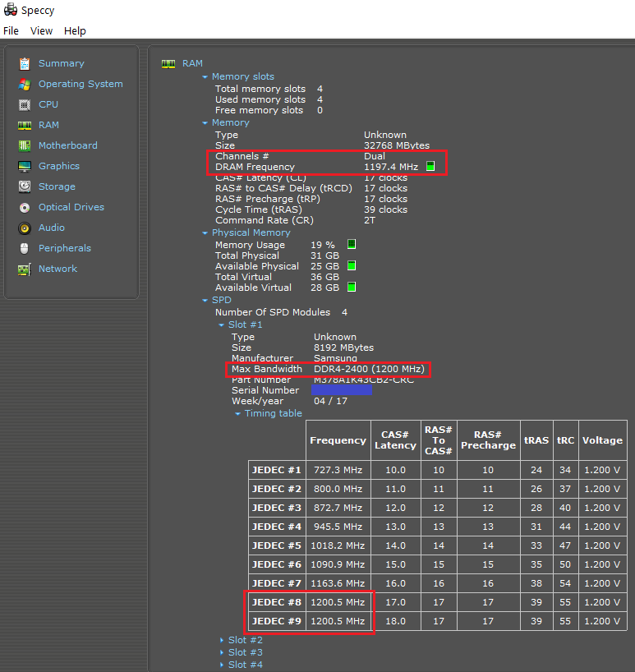This screenshot has width=635, height=672.
Task: Click graph indicator next to Memory Usage
Action: [x=352, y=244]
